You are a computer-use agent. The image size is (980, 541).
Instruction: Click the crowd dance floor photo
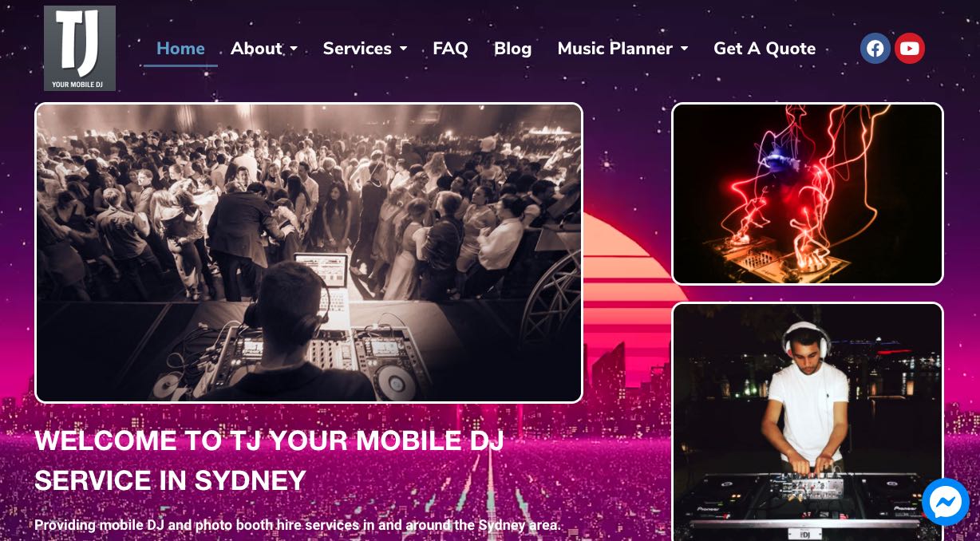(x=309, y=252)
